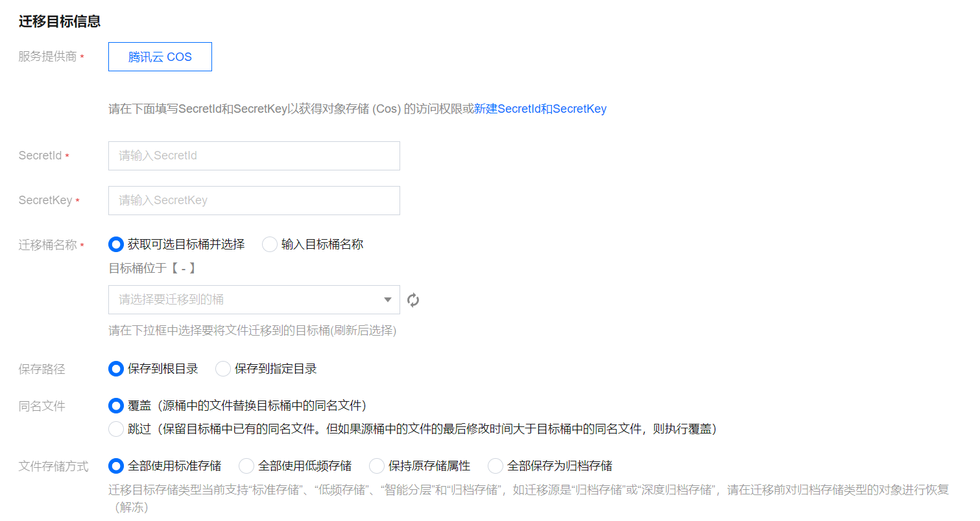The height and width of the screenshot is (521, 980).
Task: Click the 迁移目标信息 section heading
Action: 60,21
